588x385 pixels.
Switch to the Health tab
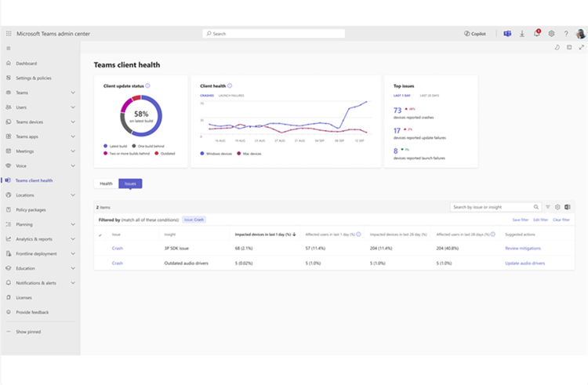click(x=106, y=183)
